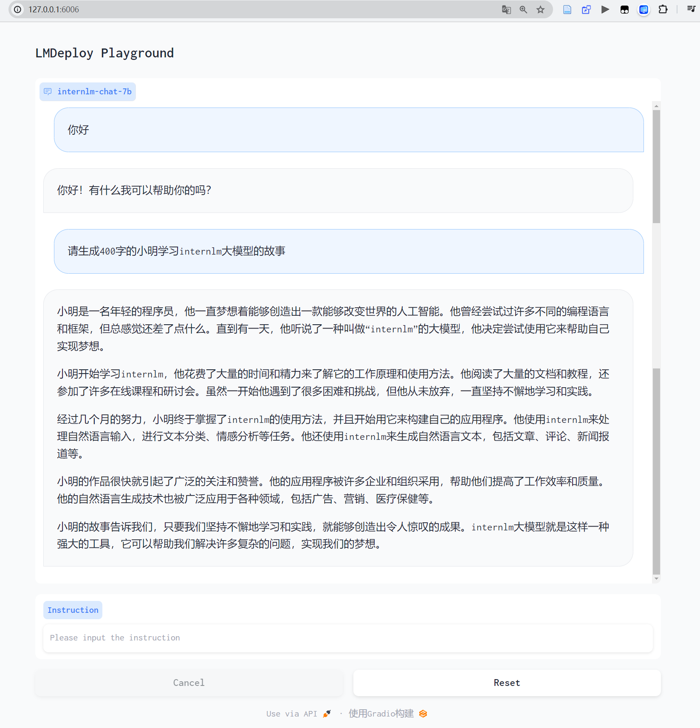Open the black mask extension icon
The width and height of the screenshot is (700, 728).
coord(624,9)
